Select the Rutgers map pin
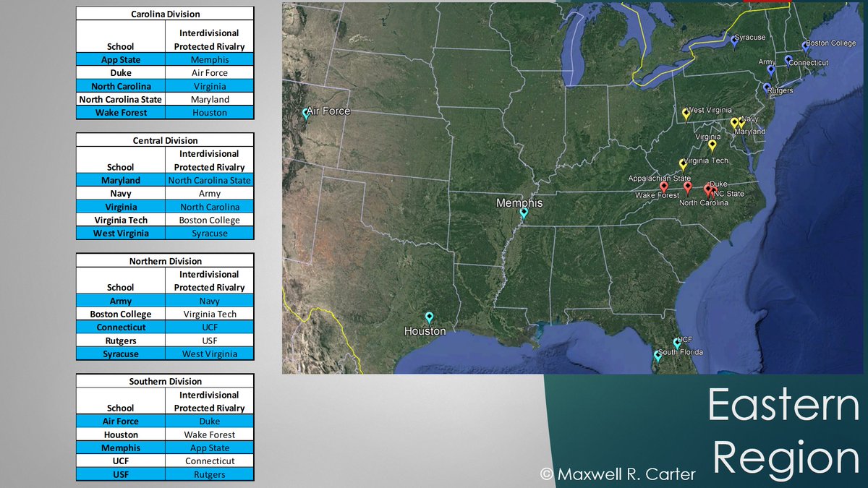The height and width of the screenshot is (488, 868). [x=767, y=88]
